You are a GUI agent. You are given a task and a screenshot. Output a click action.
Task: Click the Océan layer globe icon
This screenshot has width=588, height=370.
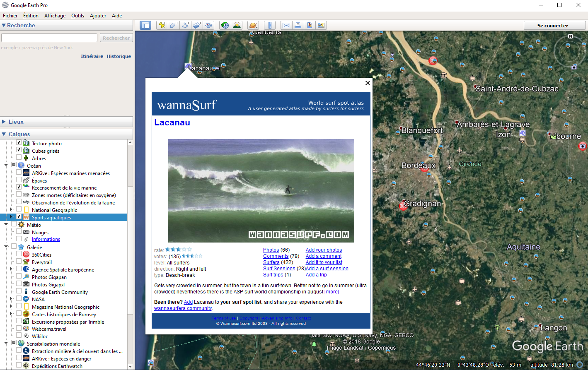21,165
